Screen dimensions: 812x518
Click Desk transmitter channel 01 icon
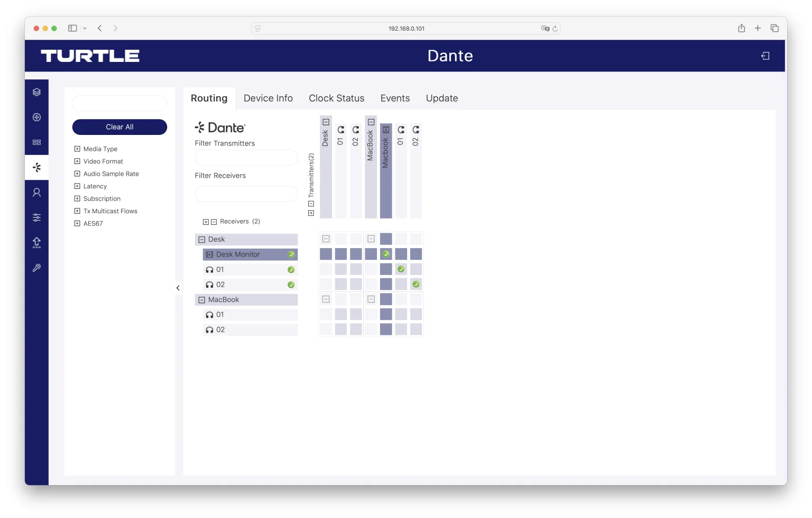click(341, 130)
